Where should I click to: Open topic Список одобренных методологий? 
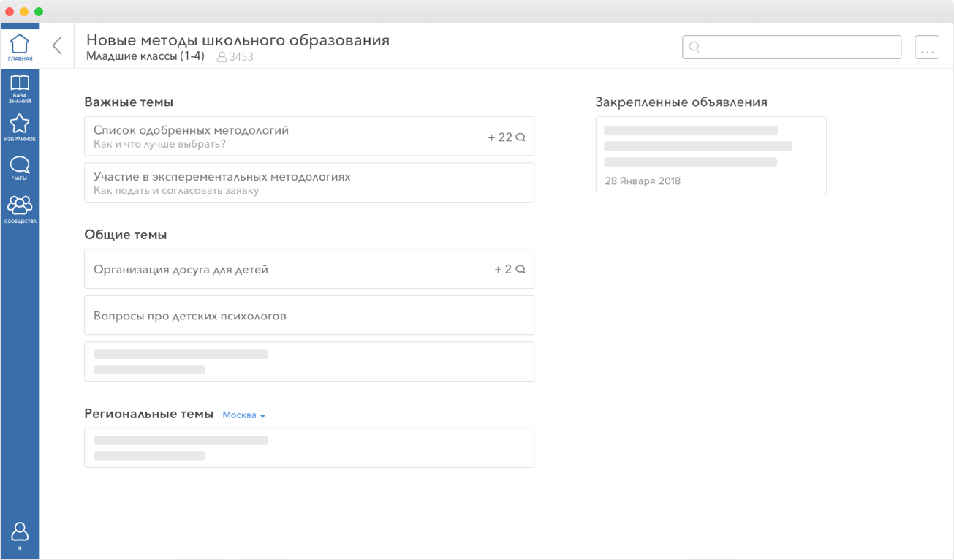coord(292,136)
